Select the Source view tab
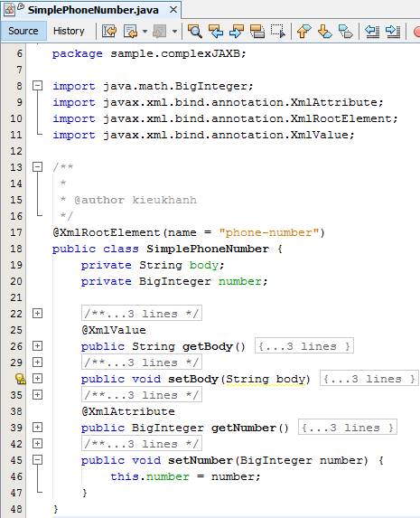The width and height of the screenshot is (420, 518). click(x=23, y=31)
